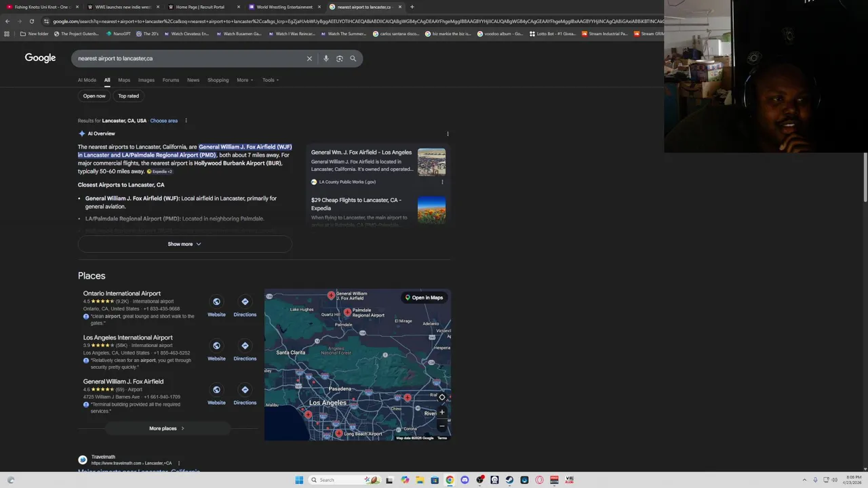Open a new browser tab

coord(412,7)
